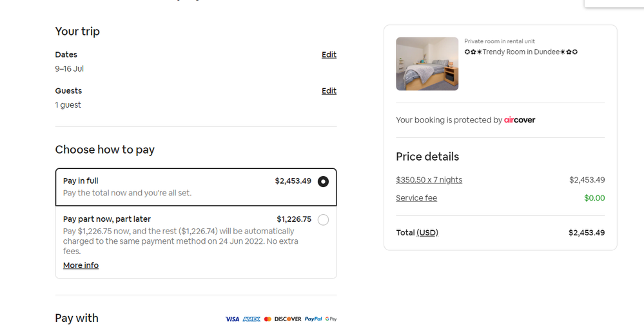Expand the $350.50 x 7 nights breakdown

click(x=429, y=180)
